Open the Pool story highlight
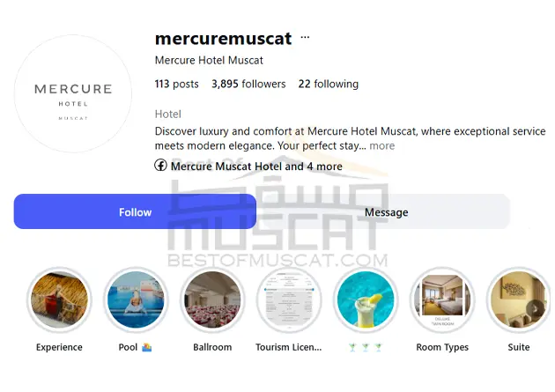Screen dimensions: 555x392 [136, 300]
